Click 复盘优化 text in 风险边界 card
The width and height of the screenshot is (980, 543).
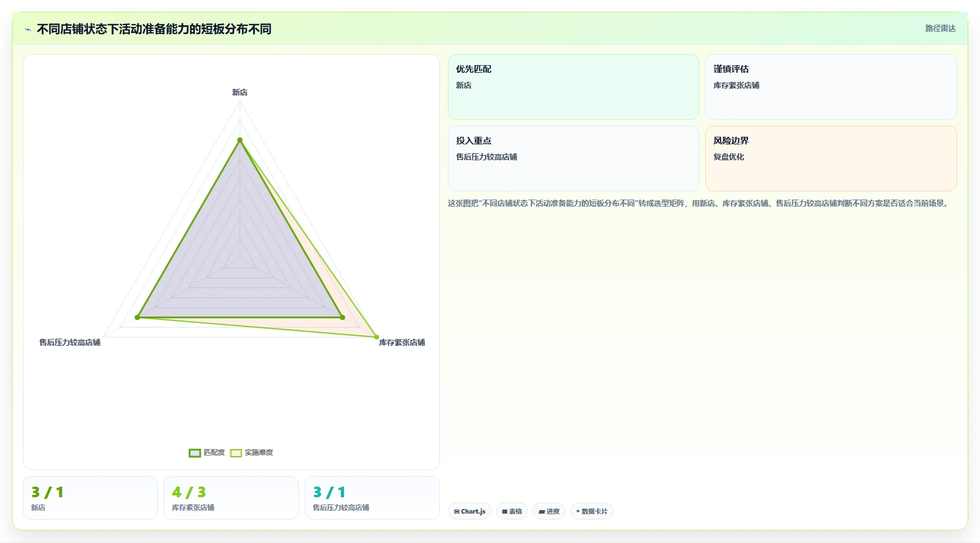[x=729, y=157]
